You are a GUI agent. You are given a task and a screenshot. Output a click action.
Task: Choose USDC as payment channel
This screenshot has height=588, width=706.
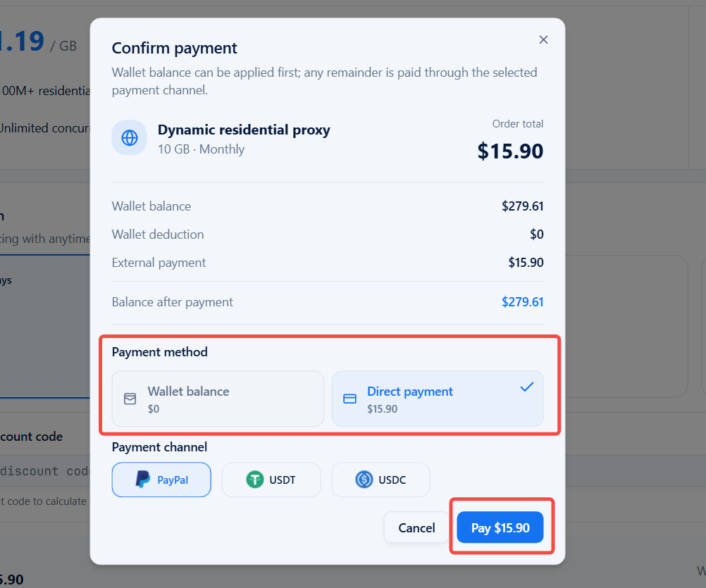(x=380, y=480)
